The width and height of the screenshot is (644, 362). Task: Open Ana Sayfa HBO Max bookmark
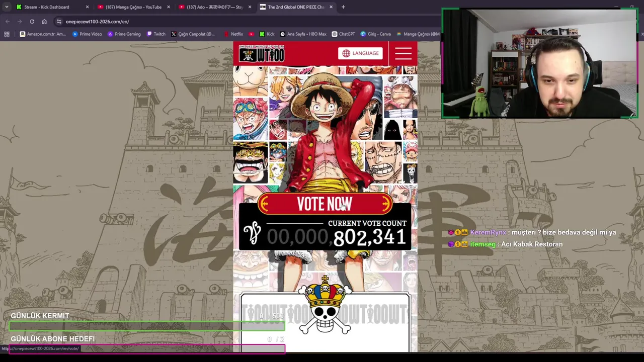(x=303, y=34)
